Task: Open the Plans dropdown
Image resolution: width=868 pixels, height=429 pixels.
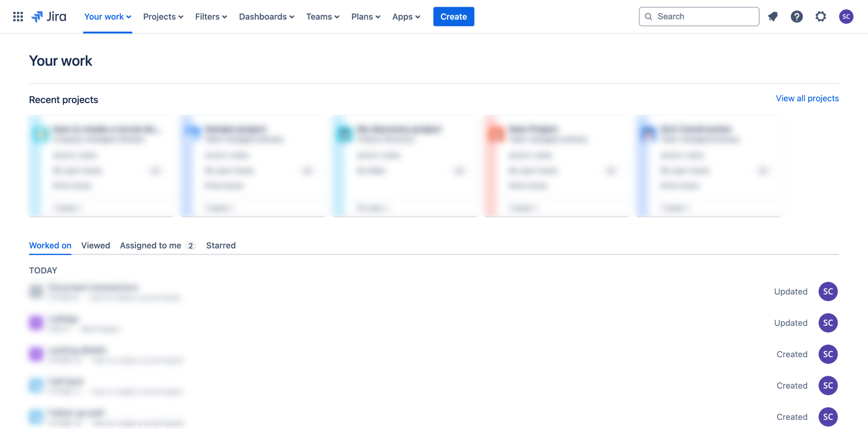Action: [x=366, y=17]
